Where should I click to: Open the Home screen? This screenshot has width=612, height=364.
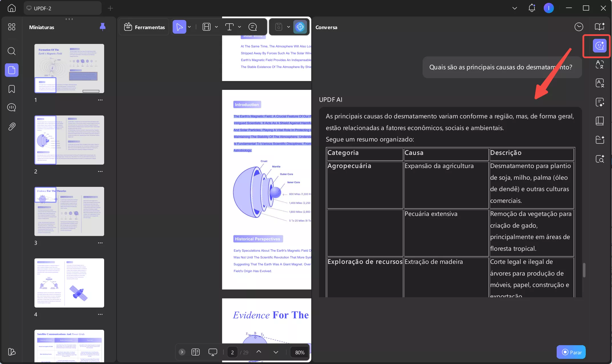[x=11, y=8]
